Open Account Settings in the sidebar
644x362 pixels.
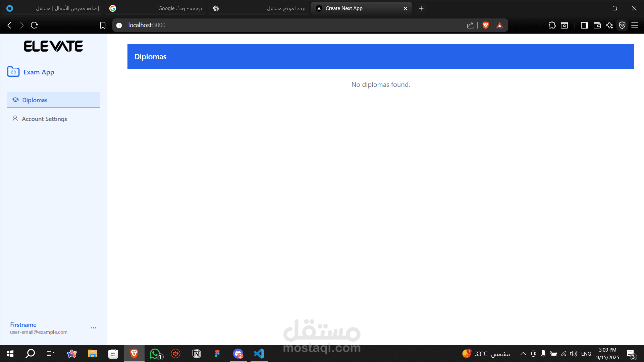coord(44,119)
